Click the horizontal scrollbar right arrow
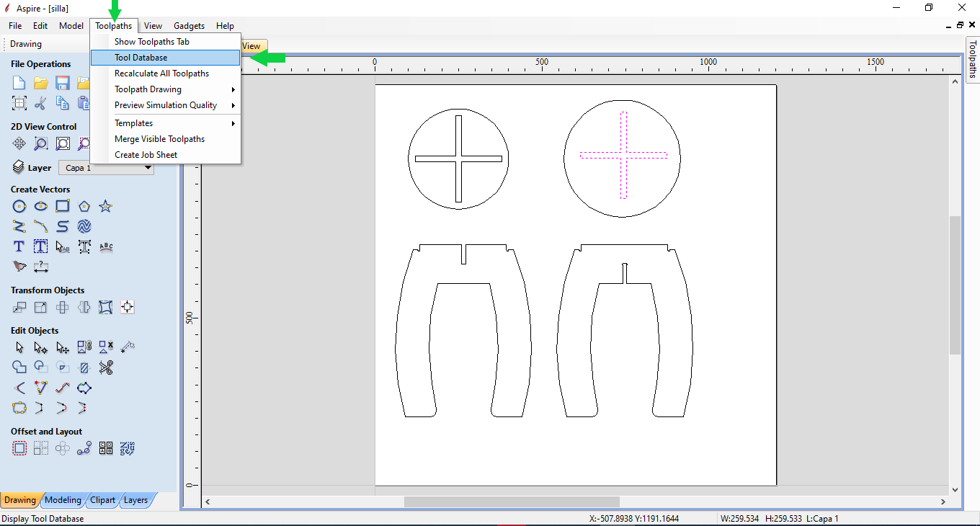 [x=944, y=502]
